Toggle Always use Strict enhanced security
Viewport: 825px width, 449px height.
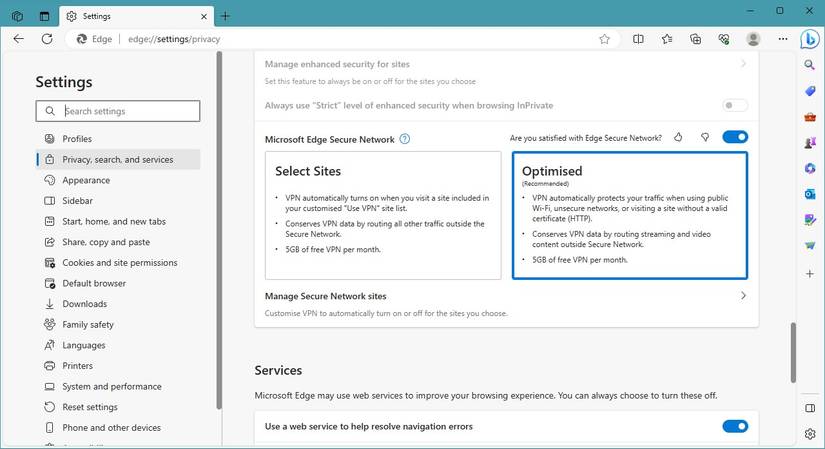click(734, 105)
